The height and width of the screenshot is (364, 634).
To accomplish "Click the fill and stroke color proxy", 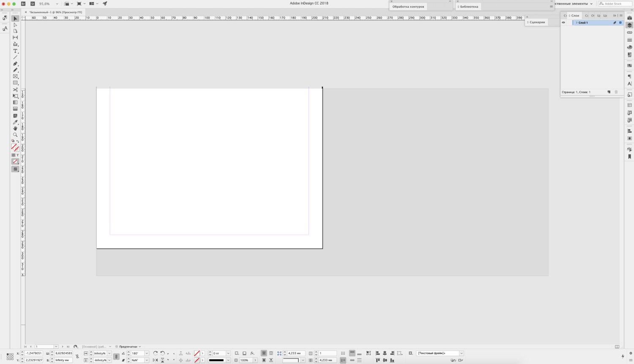I will tap(15, 147).
